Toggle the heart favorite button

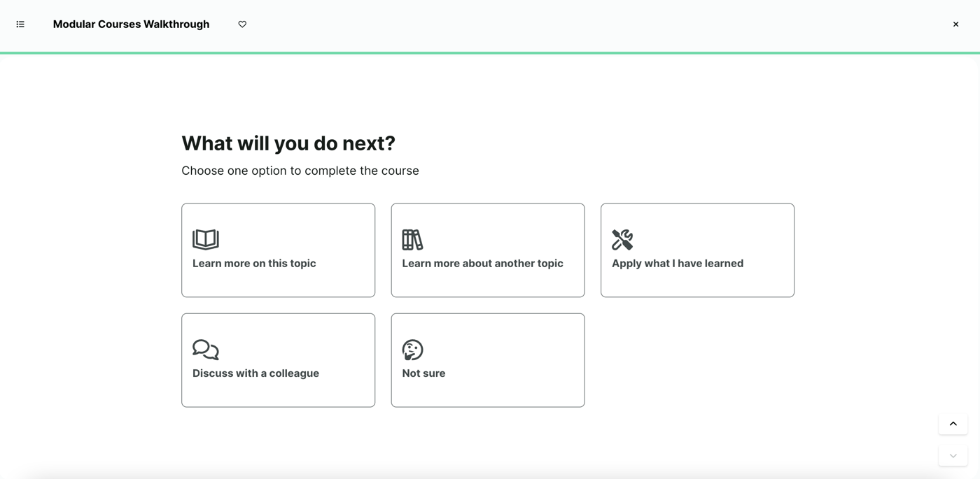coord(241,24)
